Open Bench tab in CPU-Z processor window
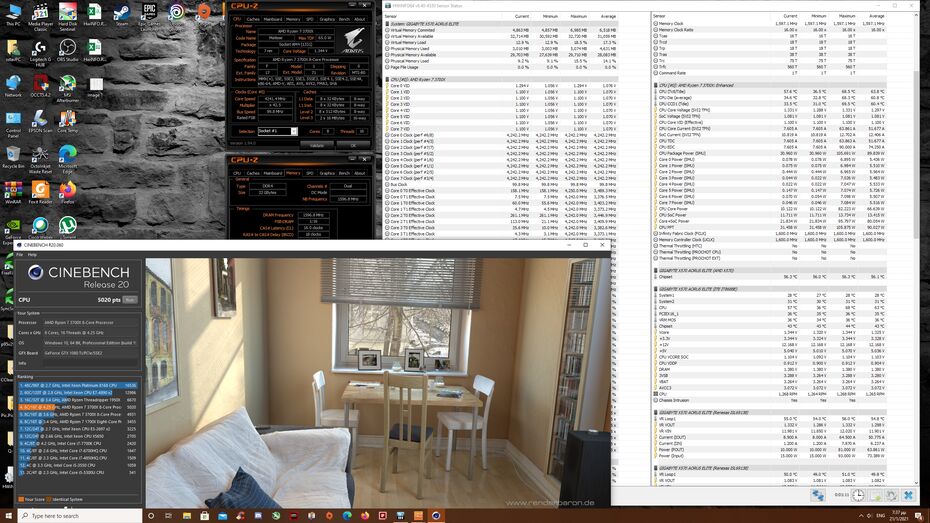 click(x=344, y=19)
